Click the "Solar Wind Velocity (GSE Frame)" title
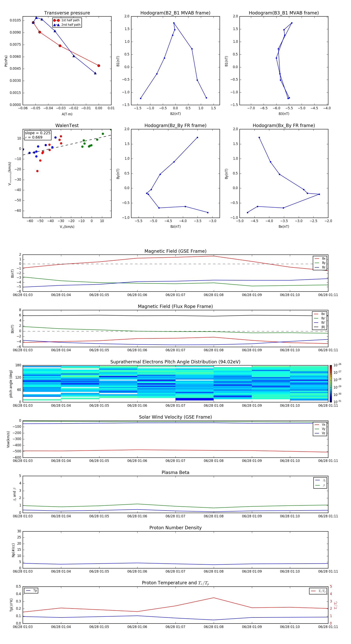Image resolution: width=351 pixels, height=644 pixels. click(x=175, y=417)
